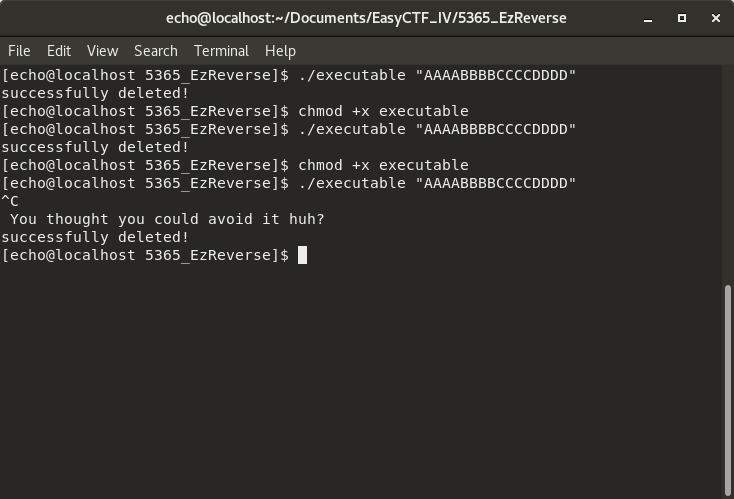Open the Edit menu
Screen dimensions: 734x499
pos(59,51)
